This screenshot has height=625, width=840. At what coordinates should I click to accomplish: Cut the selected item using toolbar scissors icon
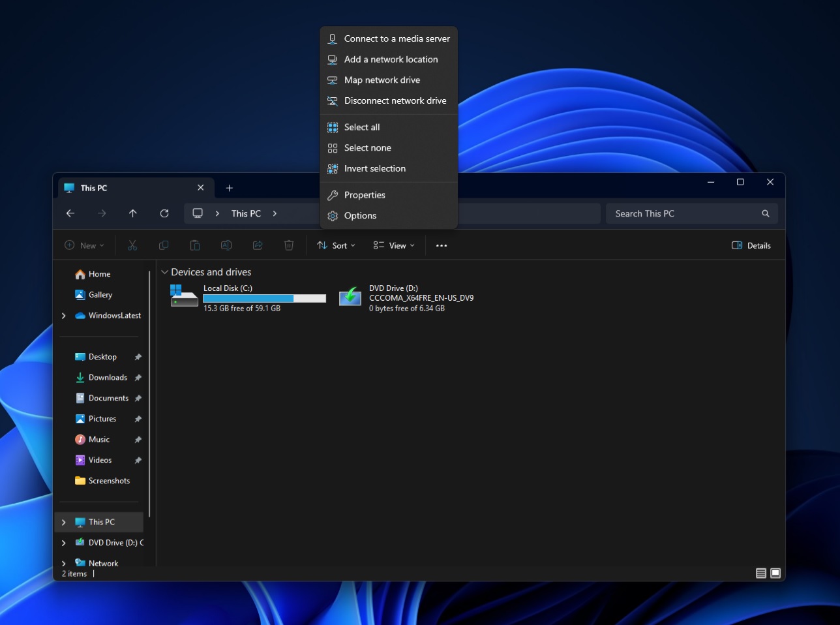(132, 245)
